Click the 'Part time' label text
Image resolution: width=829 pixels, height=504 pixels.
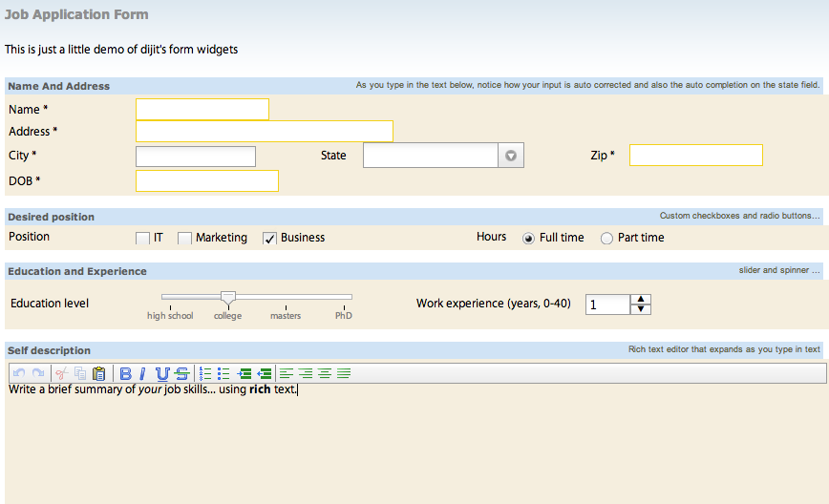pyautogui.click(x=641, y=238)
